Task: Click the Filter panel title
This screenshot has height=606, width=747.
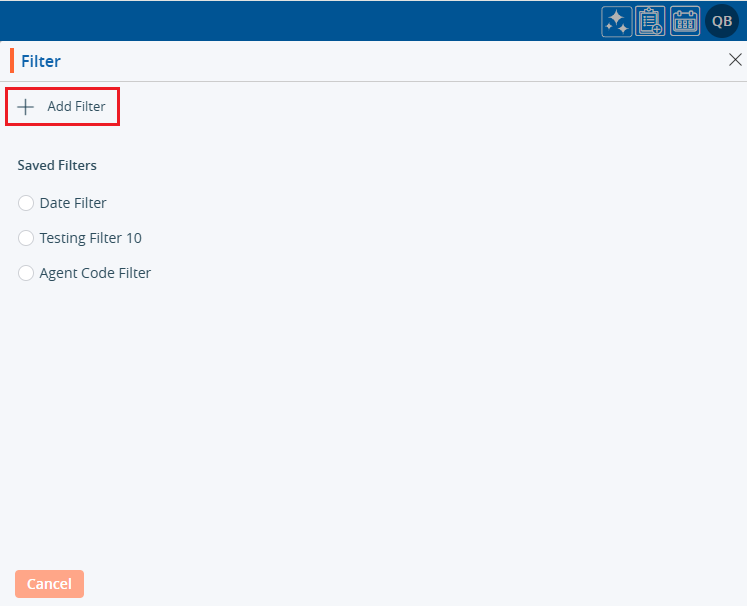Action: pyautogui.click(x=41, y=61)
